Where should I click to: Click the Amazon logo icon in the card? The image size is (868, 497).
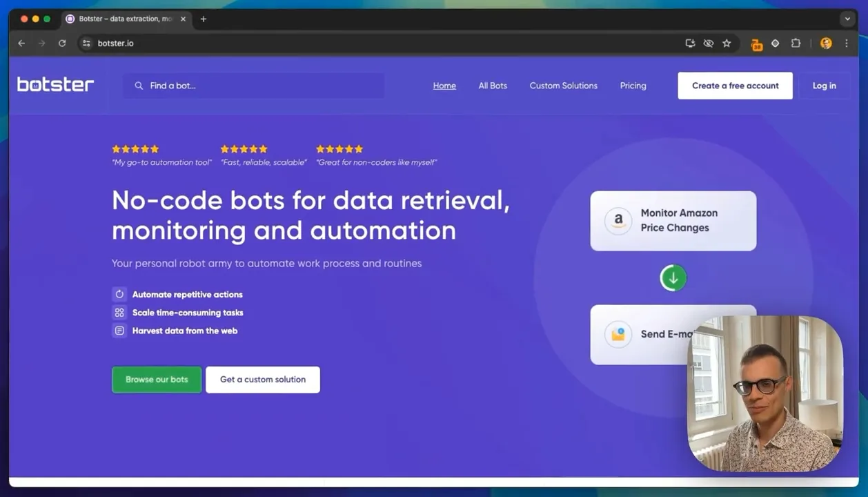click(618, 221)
